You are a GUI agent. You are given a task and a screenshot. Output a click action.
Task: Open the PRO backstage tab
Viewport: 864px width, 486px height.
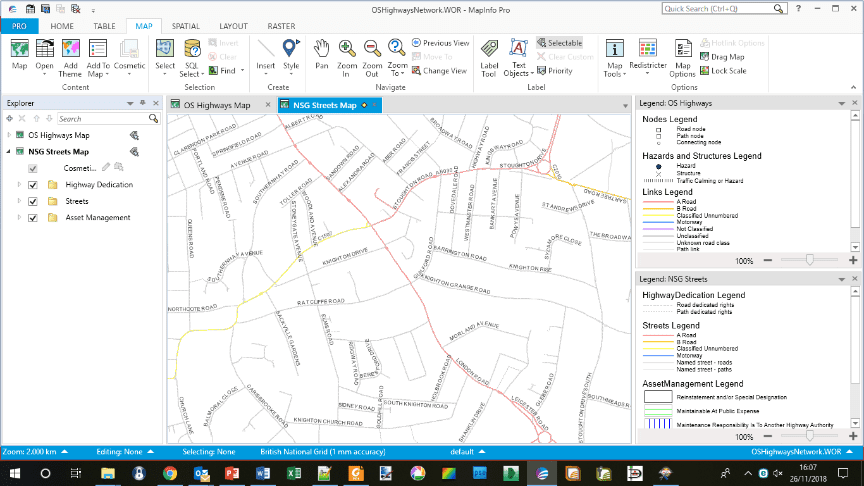[x=19, y=26]
